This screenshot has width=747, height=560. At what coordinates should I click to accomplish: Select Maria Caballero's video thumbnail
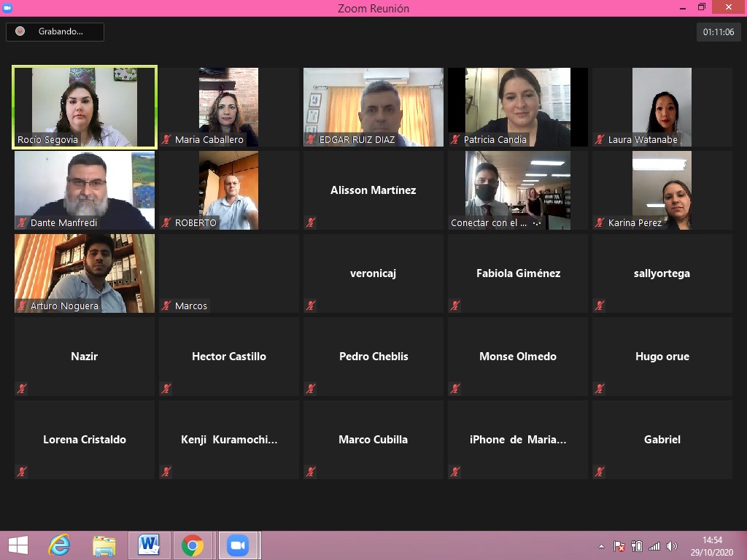point(228,107)
